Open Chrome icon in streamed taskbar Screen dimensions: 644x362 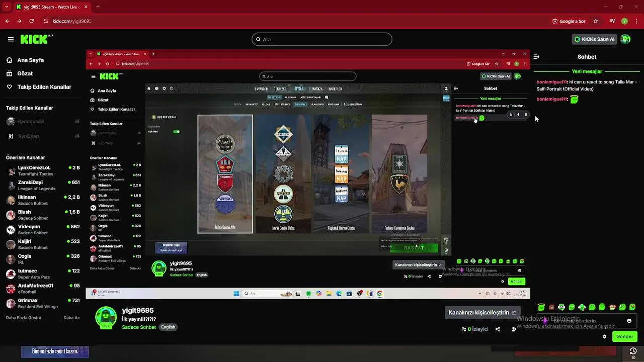coord(380,294)
